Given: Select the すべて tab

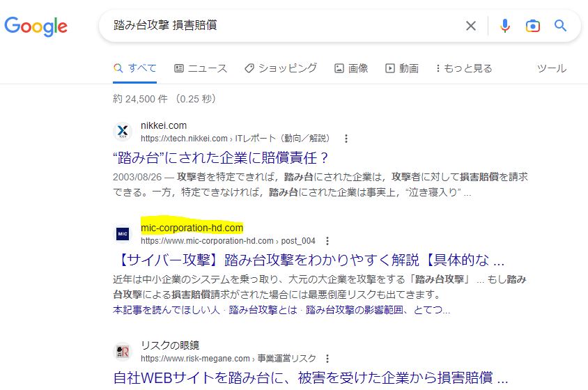Looking at the screenshot, I should point(134,68).
